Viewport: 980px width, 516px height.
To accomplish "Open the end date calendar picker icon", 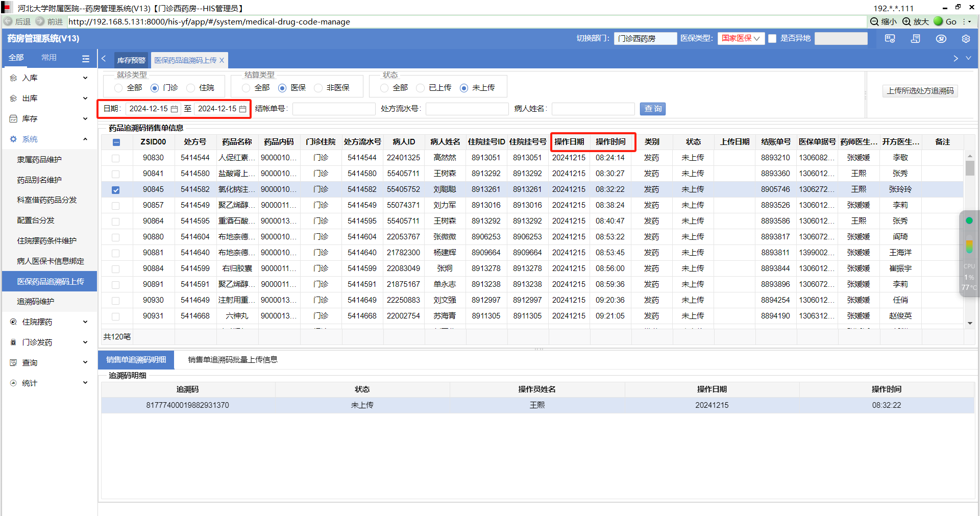I will 243,109.
